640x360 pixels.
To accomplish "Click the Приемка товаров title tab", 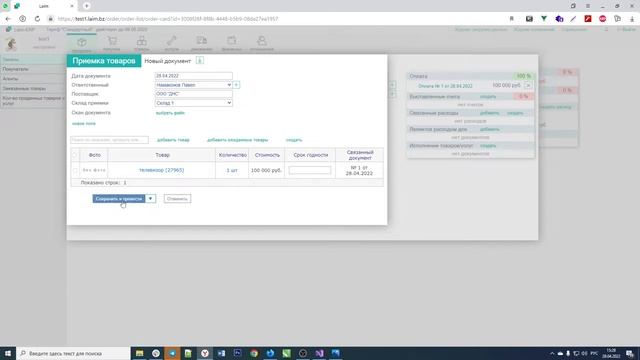I will pos(104,61).
